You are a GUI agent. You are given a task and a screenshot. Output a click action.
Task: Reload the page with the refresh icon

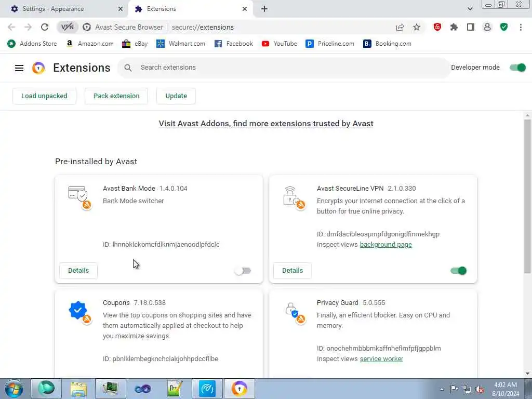(x=45, y=27)
